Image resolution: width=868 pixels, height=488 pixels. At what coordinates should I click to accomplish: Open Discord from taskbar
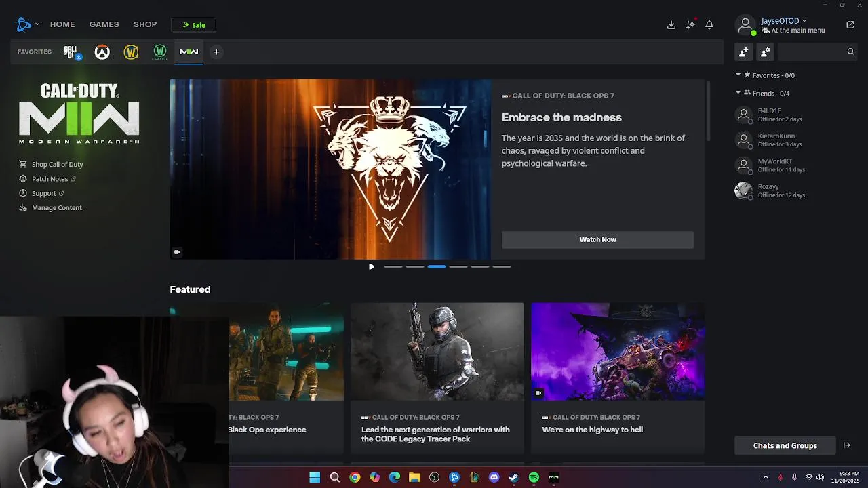point(494,477)
